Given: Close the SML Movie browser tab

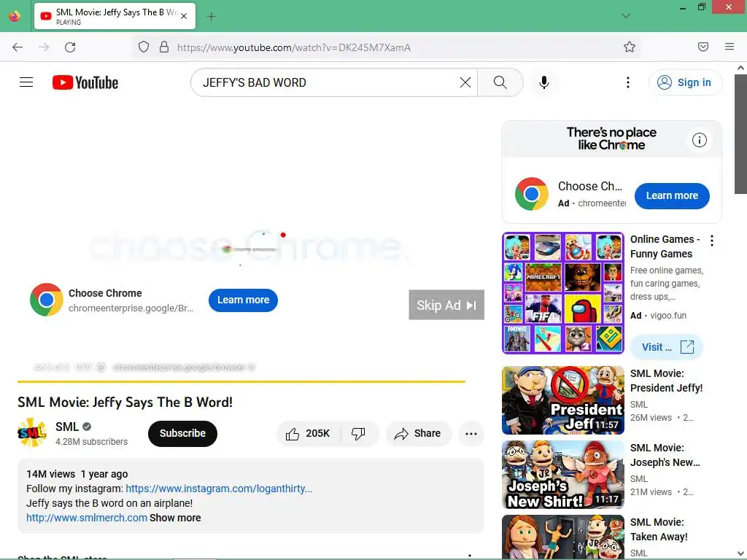Looking at the screenshot, I should point(184,16).
